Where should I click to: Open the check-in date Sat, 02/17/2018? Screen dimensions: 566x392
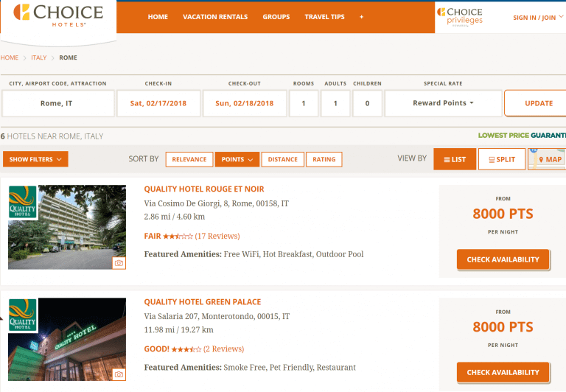pyautogui.click(x=158, y=103)
